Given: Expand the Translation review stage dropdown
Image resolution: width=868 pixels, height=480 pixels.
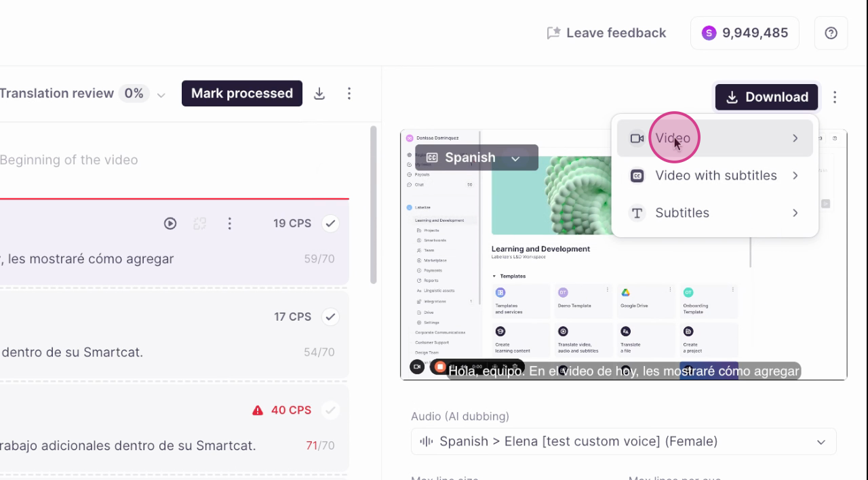Looking at the screenshot, I should (x=161, y=94).
